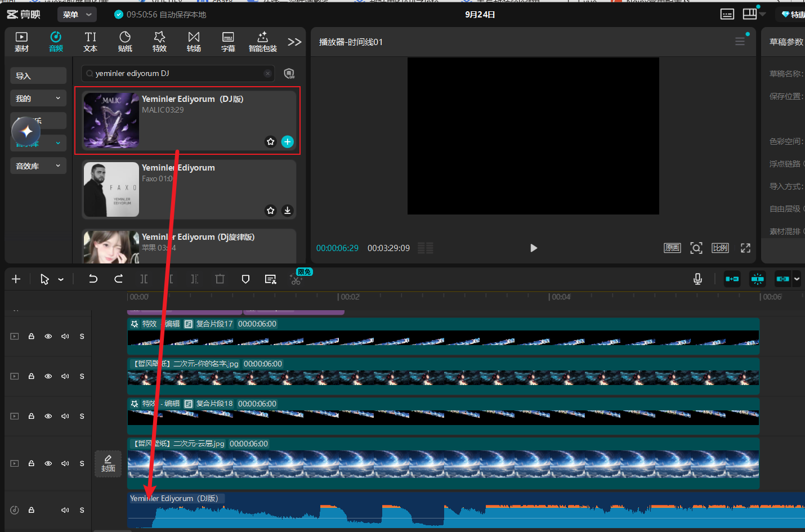
Task: Enter fullscreen preview mode
Action: pyautogui.click(x=745, y=248)
